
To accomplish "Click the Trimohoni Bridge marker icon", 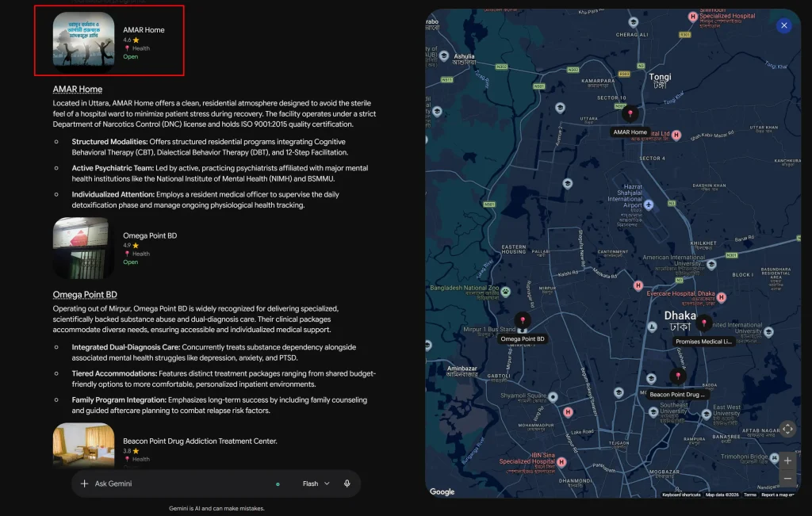I will [x=774, y=458].
